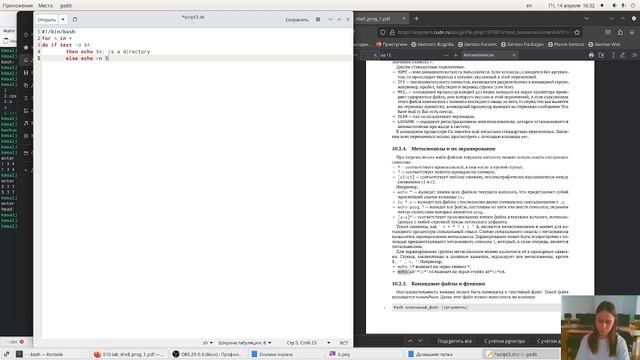Expand recent files arrow next to 'Открыть'
Viewport: 640px width, 360px height.
point(63,20)
